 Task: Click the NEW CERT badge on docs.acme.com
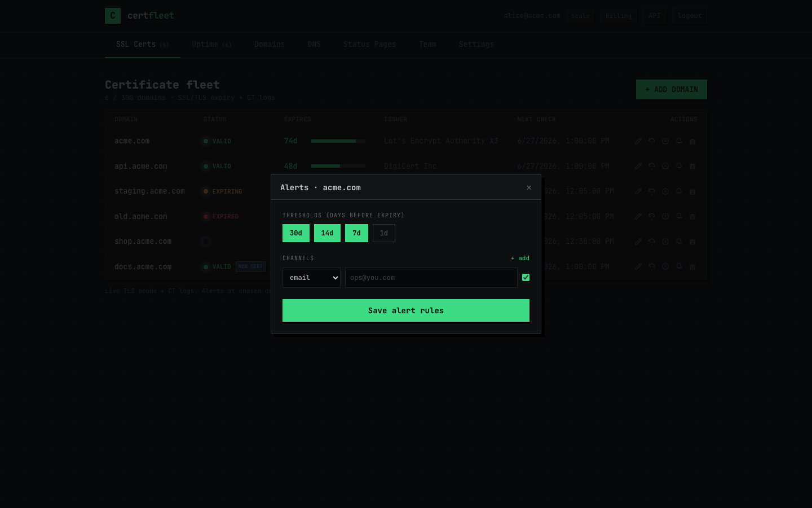250,266
